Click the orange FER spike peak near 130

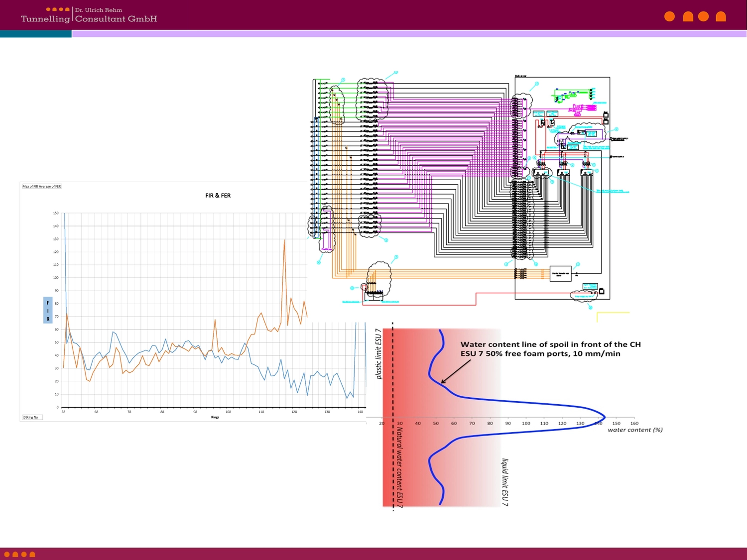pos(284,240)
